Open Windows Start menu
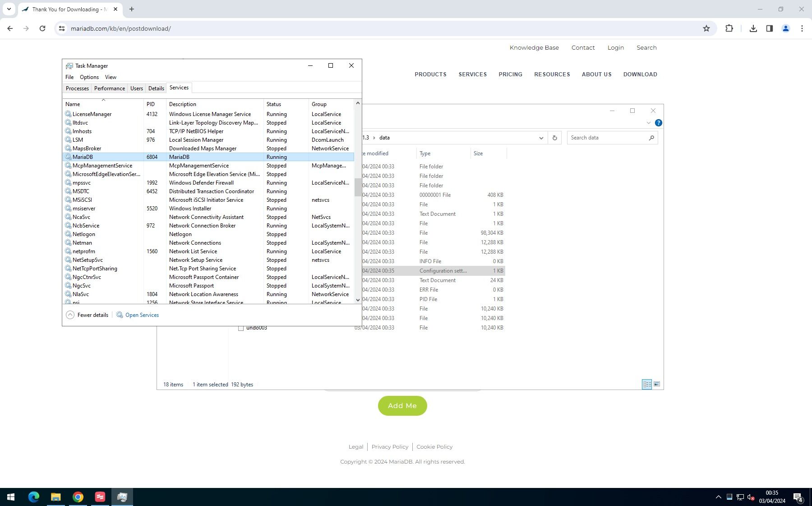Image resolution: width=812 pixels, height=506 pixels. tap(11, 497)
